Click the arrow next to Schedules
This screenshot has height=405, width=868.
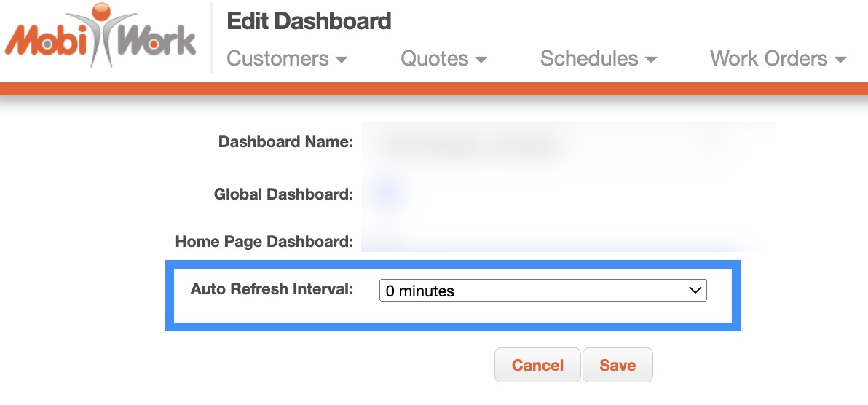(x=651, y=60)
